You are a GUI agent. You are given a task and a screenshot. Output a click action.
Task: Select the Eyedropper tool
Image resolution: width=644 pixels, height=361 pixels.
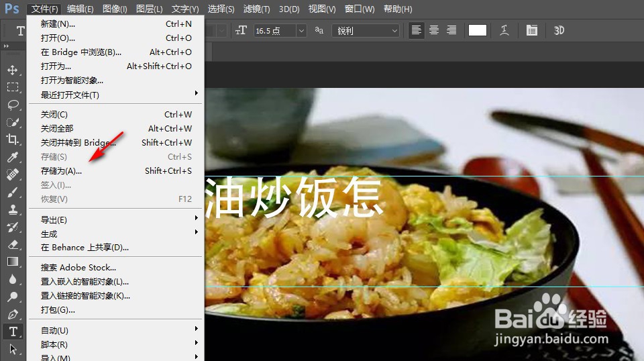coord(13,157)
